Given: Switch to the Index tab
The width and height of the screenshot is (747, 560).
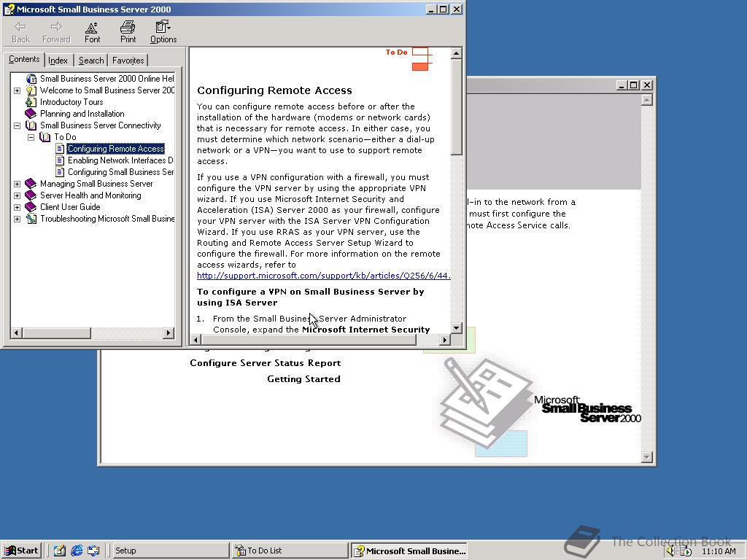Looking at the screenshot, I should coord(58,60).
